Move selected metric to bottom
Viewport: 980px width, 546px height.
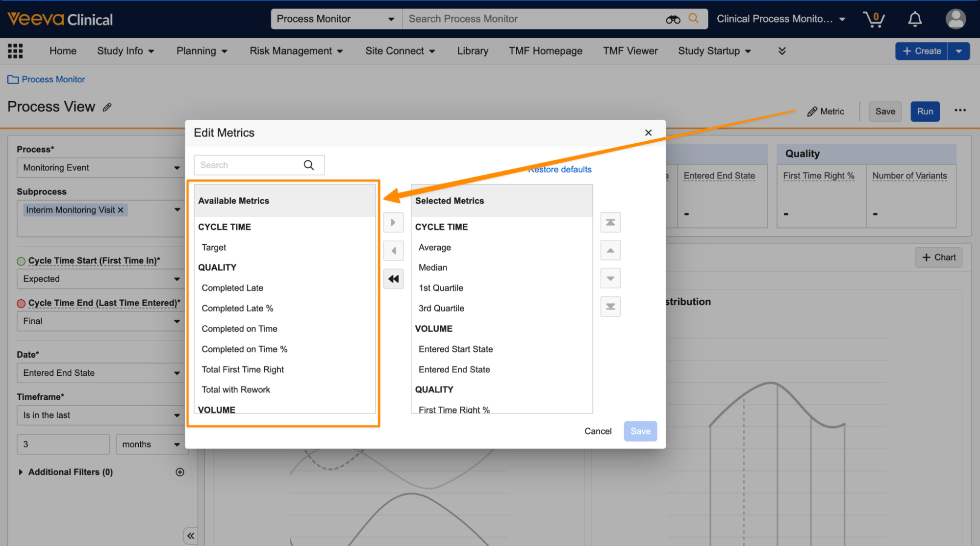[610, 307]
